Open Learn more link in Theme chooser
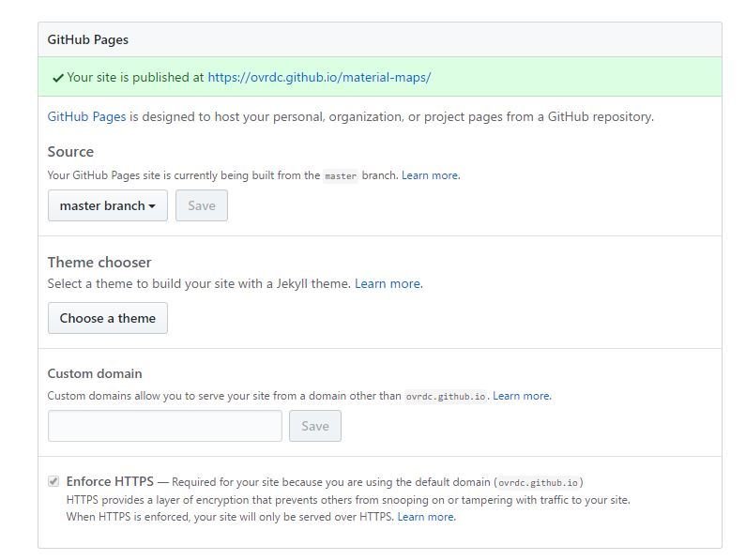 pyautogui.click(x=388, y=283)
